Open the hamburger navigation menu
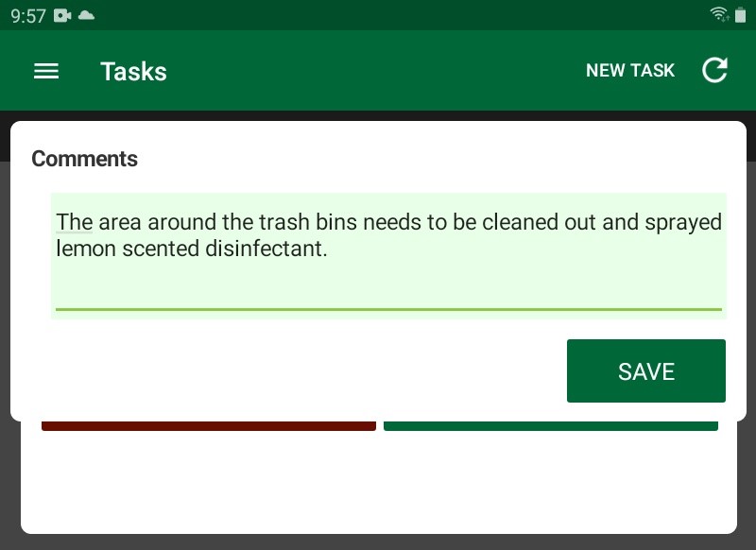Screen dimensions: 756x550 46,71
